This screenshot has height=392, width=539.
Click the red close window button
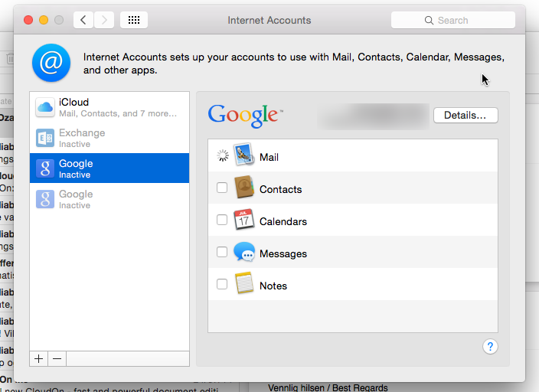coord(28,20)
